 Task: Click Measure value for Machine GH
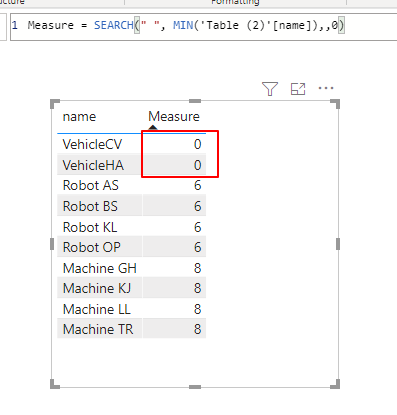pos(198,268)
